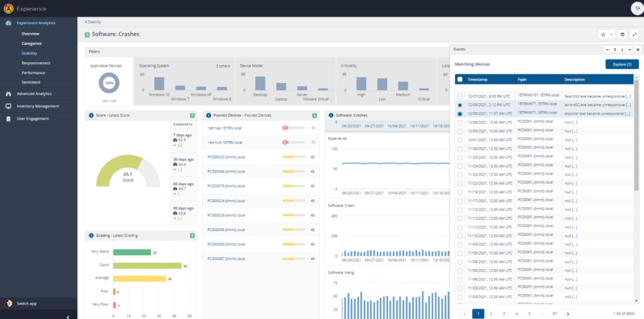Check the 12/01/2021, 12:00 AM UTC row checkbox
Screen dimensions: 644x319
coord(460,140)
